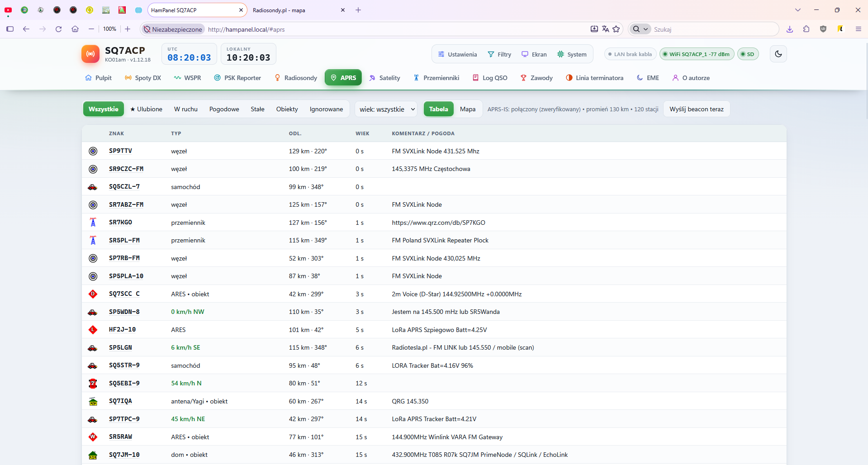The image size is (868, 465).
Task: Show Ignorowane ignored stations
Action: click(327, 109)
